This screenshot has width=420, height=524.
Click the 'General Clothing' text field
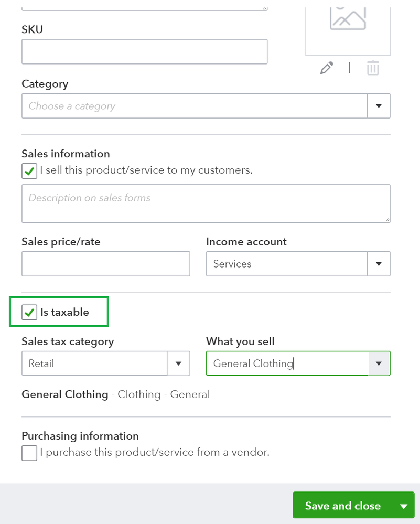(287, 363)
